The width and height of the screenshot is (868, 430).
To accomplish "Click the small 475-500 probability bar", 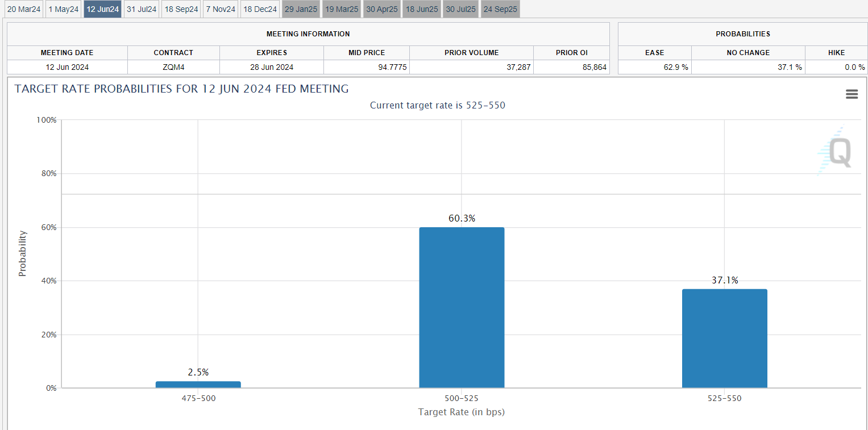I will click(x=198, y=385).
